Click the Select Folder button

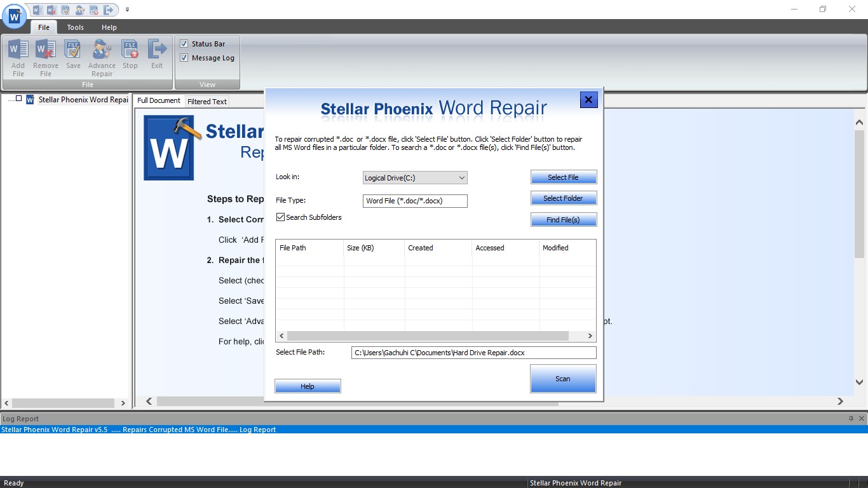coord(564,198)
